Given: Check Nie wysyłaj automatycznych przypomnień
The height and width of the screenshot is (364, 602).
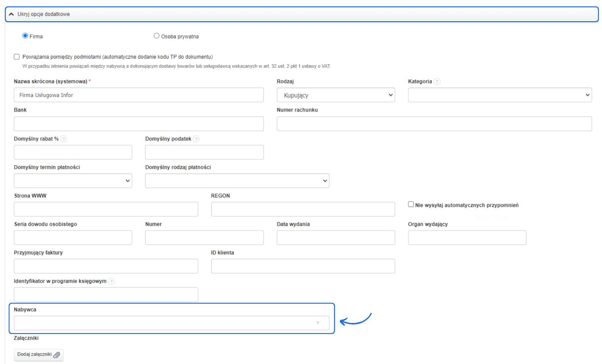Looking at the screenshot, I should [x=411, y=204].
